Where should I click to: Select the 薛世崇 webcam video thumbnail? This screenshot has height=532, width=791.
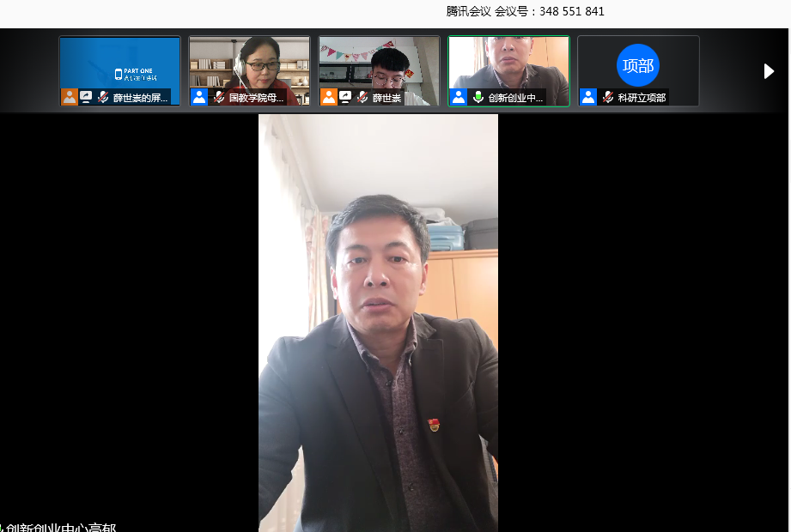[x=379, y=62]
